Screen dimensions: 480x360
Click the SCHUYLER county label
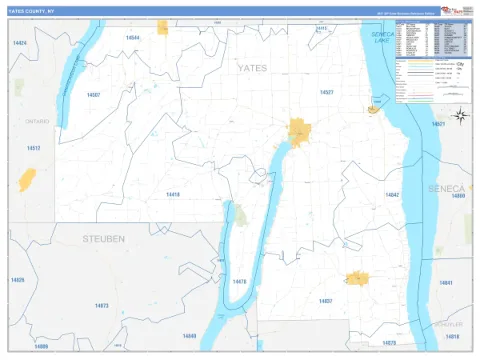pos(449,324)
